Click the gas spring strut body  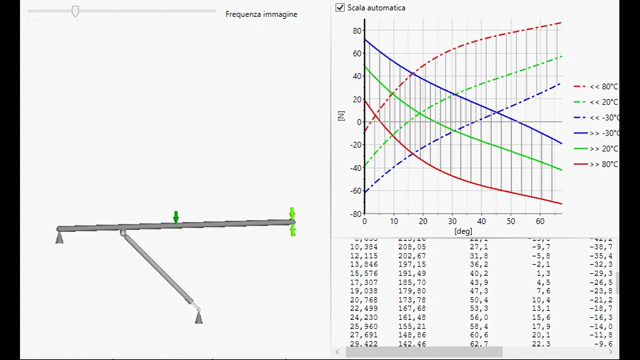[158, 269]
